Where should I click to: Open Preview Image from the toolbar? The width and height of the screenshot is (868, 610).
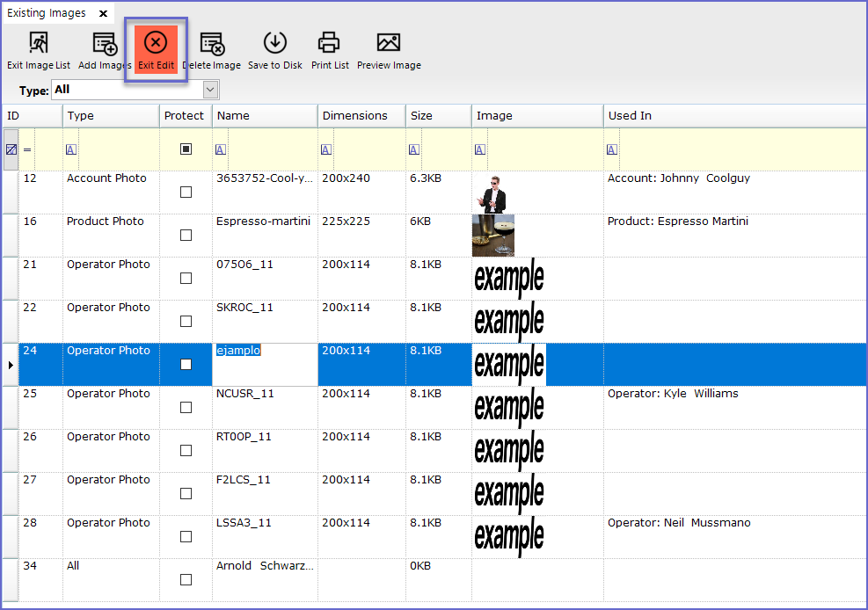(388, 43)
